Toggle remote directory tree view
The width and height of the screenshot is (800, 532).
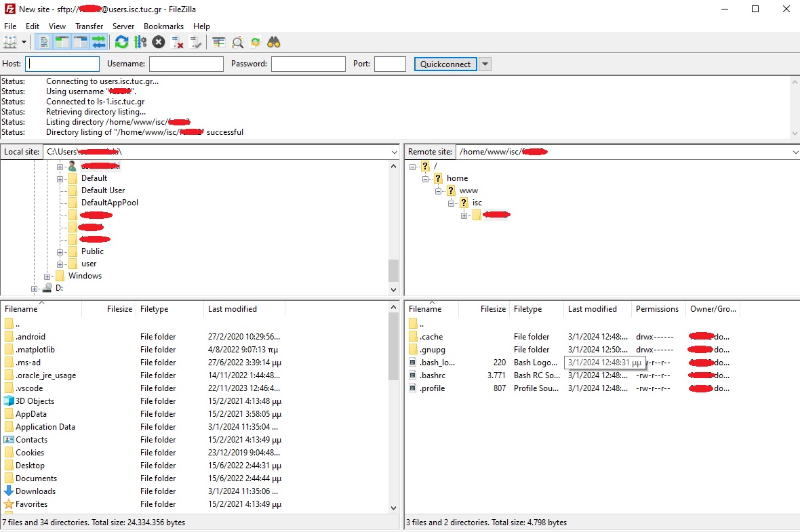click(81, 42)
